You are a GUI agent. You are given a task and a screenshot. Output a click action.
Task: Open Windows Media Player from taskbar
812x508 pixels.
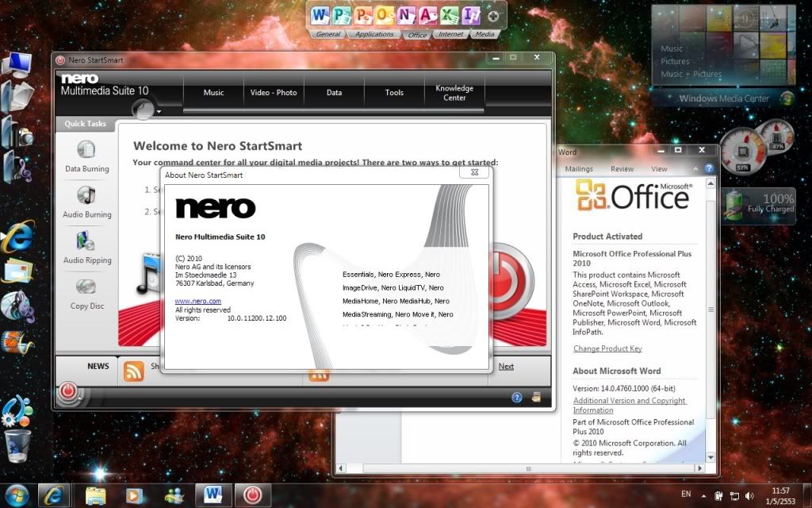(x=133, y=495)
